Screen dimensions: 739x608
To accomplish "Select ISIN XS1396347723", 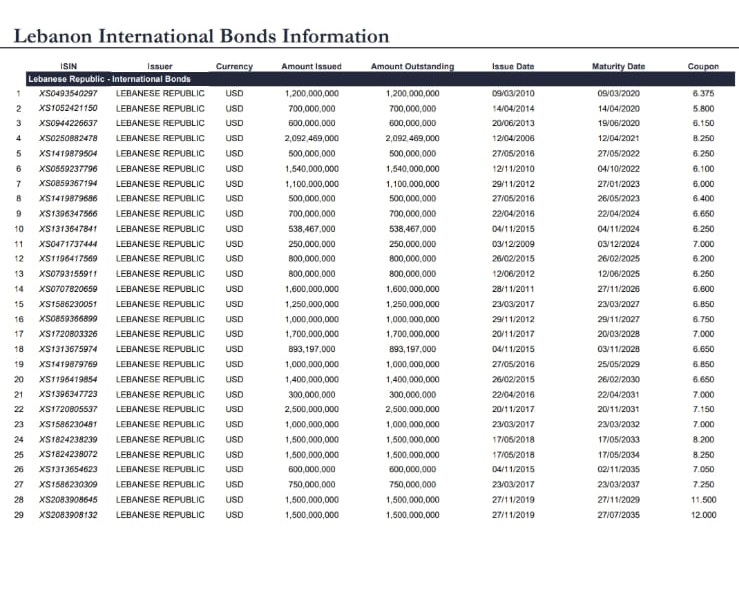I will 68,394.
